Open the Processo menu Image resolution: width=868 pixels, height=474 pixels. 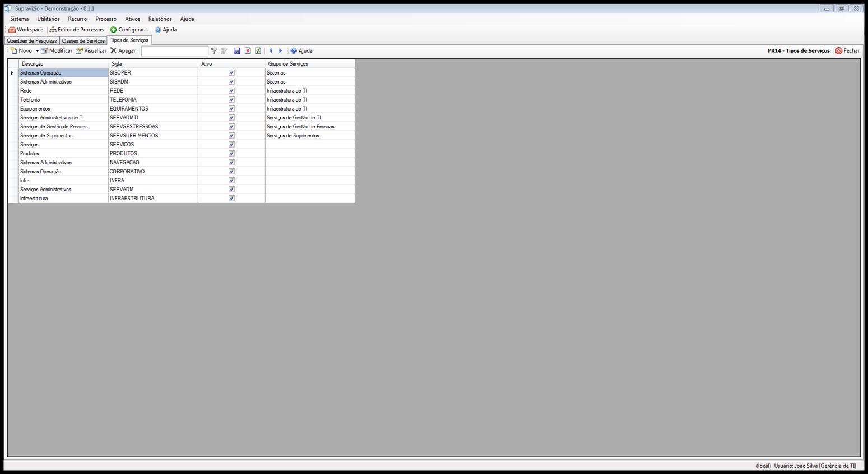(106, 19)
